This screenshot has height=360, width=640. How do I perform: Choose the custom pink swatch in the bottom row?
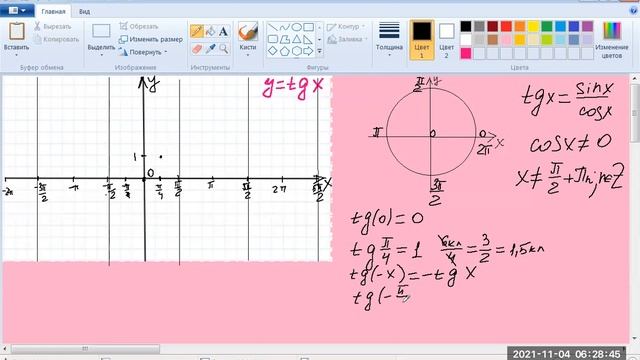tap(466, 53)
